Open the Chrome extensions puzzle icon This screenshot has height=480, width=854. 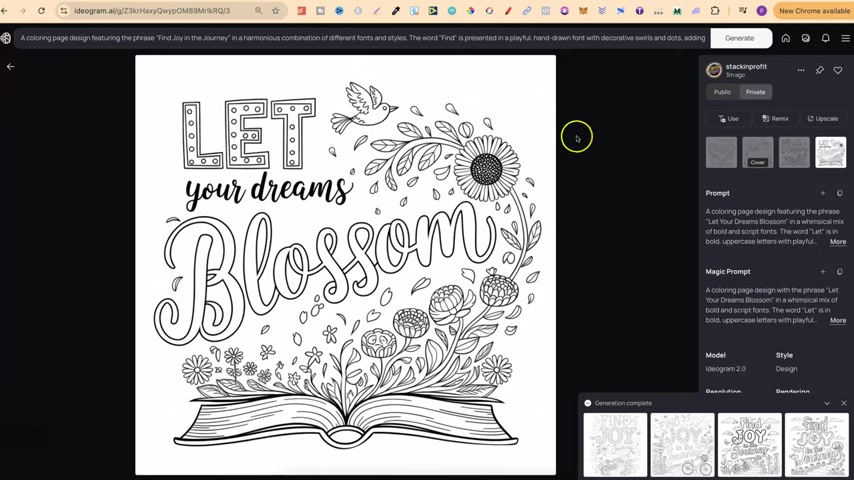715,10
